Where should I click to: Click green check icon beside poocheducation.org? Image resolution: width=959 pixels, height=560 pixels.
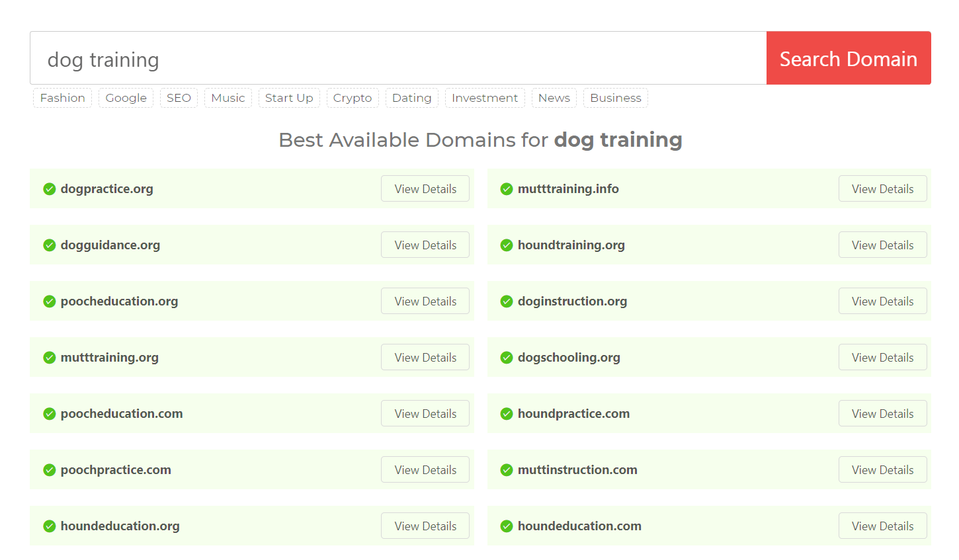pos(49,301)
